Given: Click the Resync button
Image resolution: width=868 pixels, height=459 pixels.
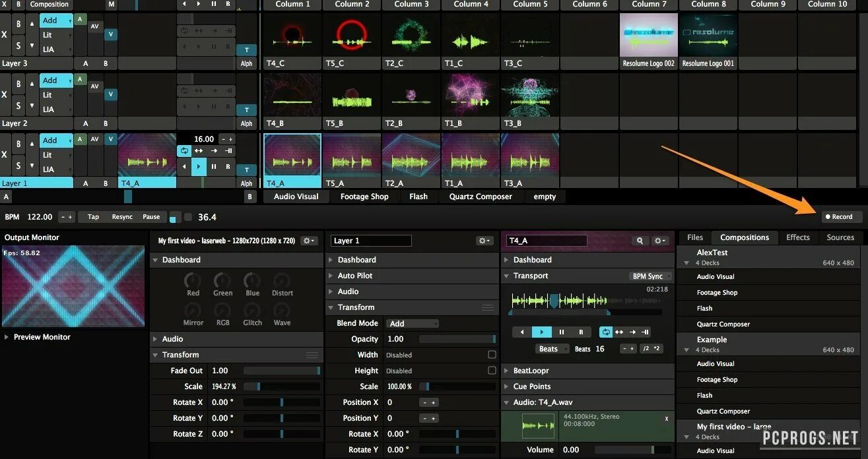Looking at the screenshot, I should [x=122, y=217].
